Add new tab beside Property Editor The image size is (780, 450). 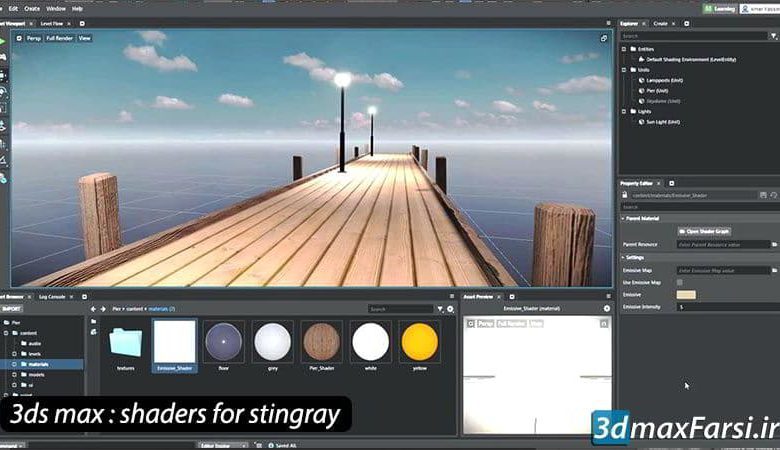pyautogui.click(x=672, y=183)
